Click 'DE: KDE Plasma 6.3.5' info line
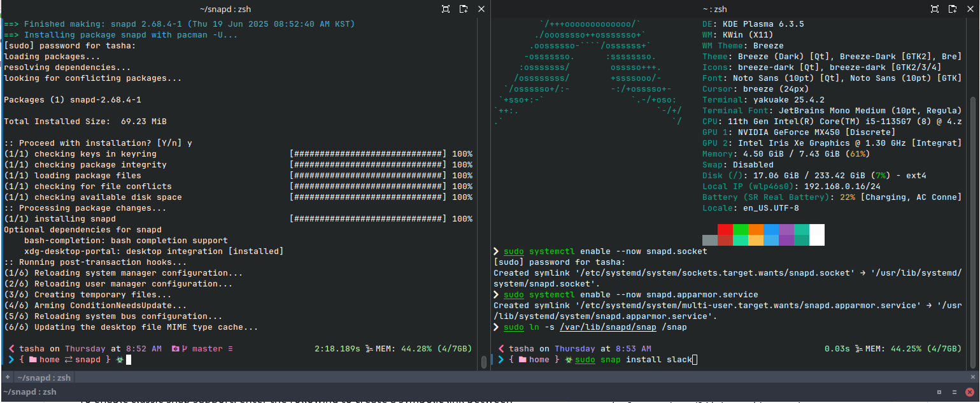The width and height of the screenshot is (980, 403). tap(753, 24)
